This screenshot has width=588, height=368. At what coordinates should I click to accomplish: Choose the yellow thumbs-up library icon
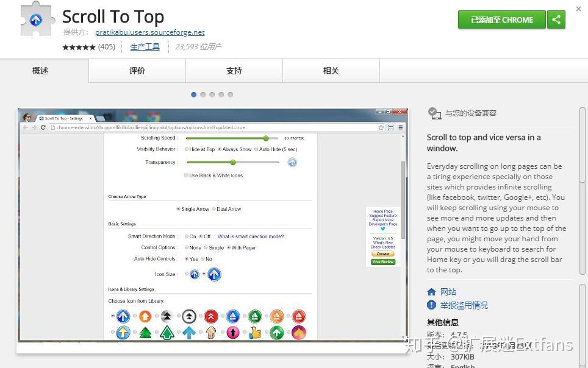pyautogui.click(x=255, y=333)
